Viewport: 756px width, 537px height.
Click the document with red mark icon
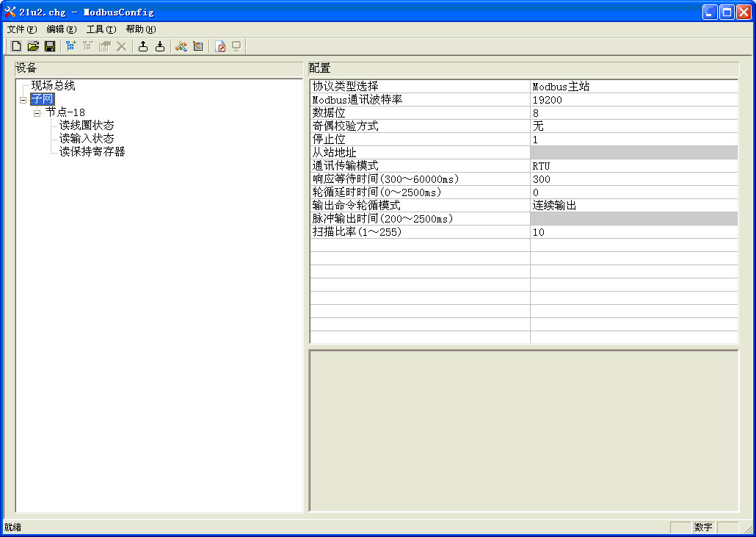point(220,46)
